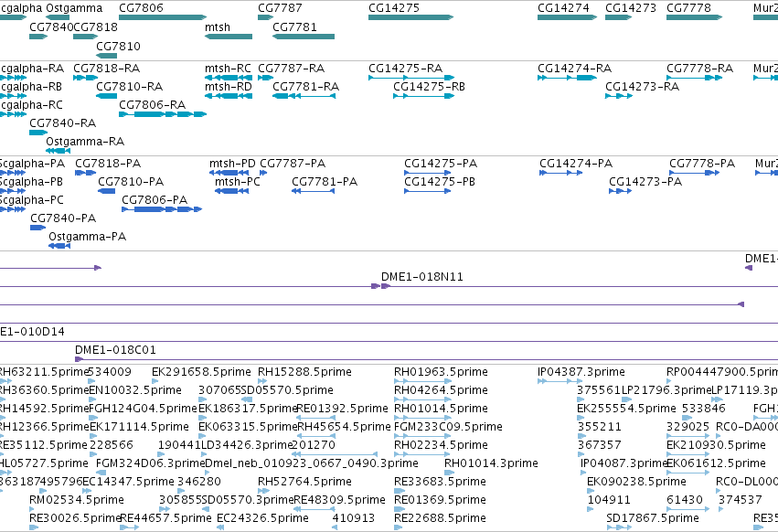The width and height of the screenshot is (778, 532).
Task: Click the Ostgamma-PA protein label
Action: click(x=88, y=237)
